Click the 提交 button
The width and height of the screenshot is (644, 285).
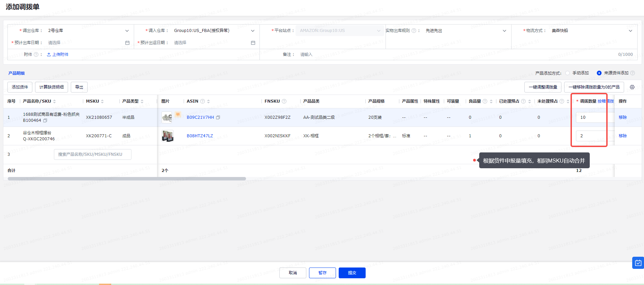point(352,273)
